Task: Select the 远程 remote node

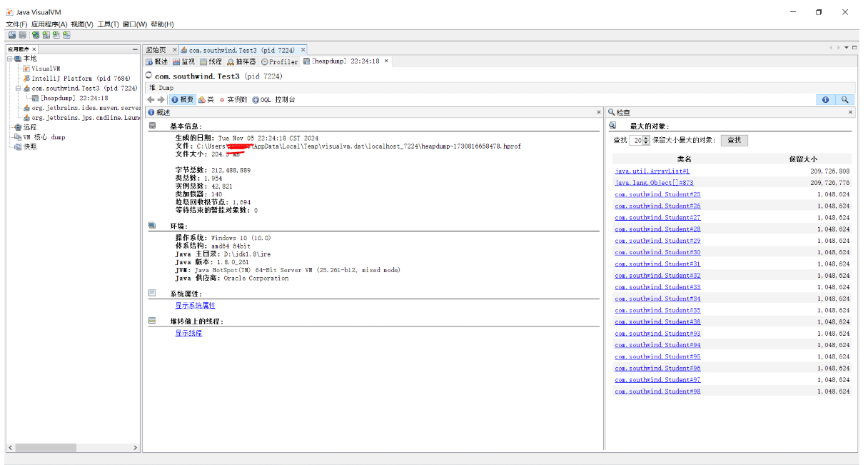Action: coord(25,127)
